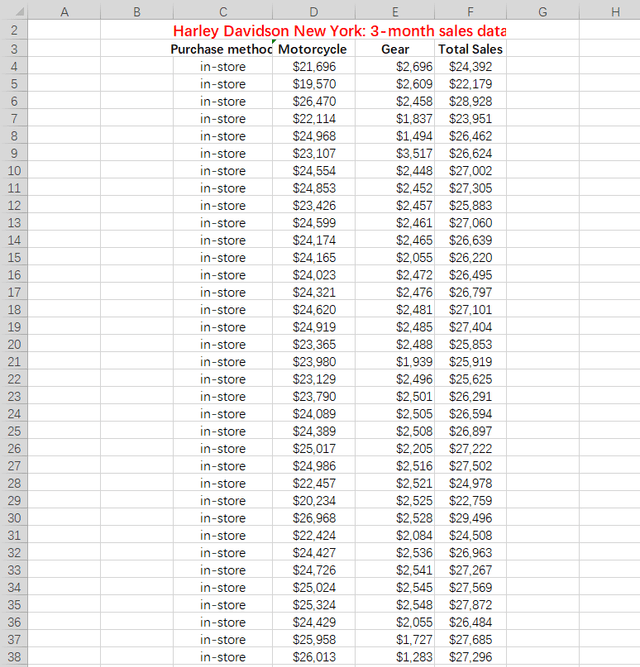Select Total Sales cell with $27,002
This screenshot has width=640, height=667.
[470, 171]
